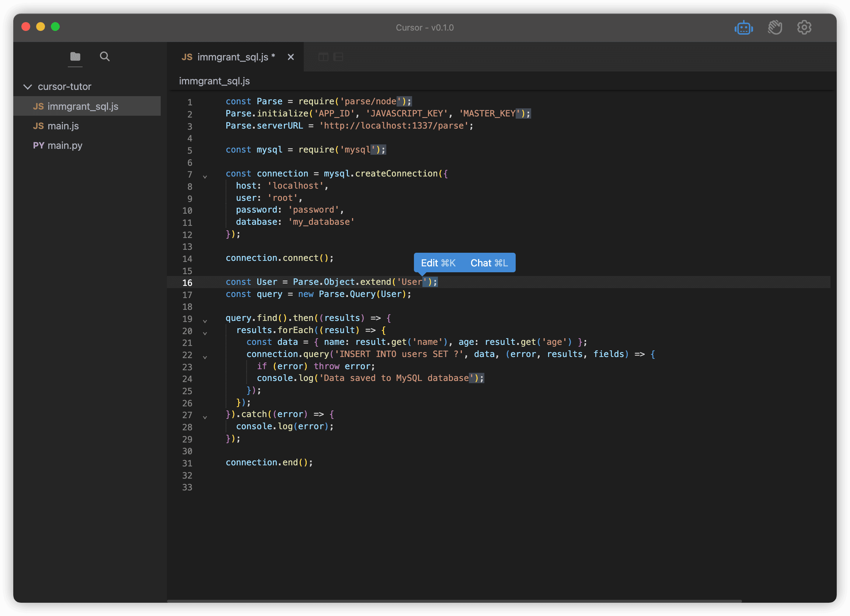850x616 pixels.
Task: Click the 'throw' keyword on line 23
Action: (327, 366)
